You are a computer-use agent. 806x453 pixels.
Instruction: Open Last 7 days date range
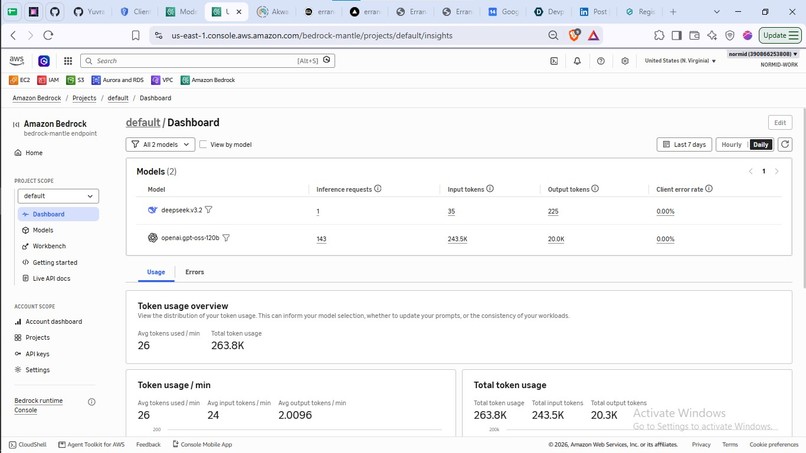[684, 144]
